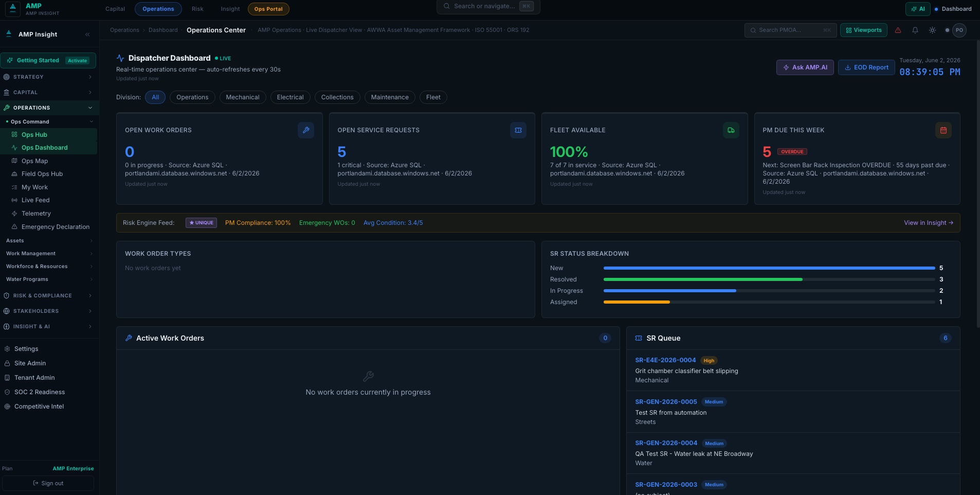Expand the Risk & Compliance section chevron
This screenshot has width=980, height=495.
pos(90,296)
